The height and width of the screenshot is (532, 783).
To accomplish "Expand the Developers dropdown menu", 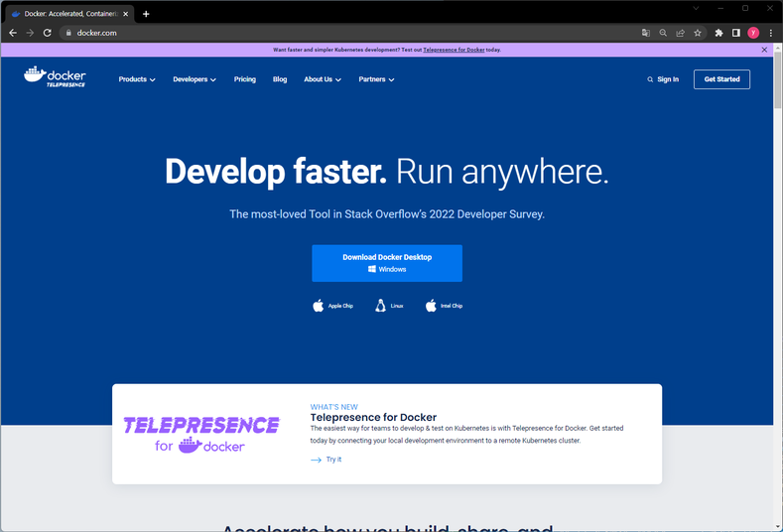I will click(195, 79).
